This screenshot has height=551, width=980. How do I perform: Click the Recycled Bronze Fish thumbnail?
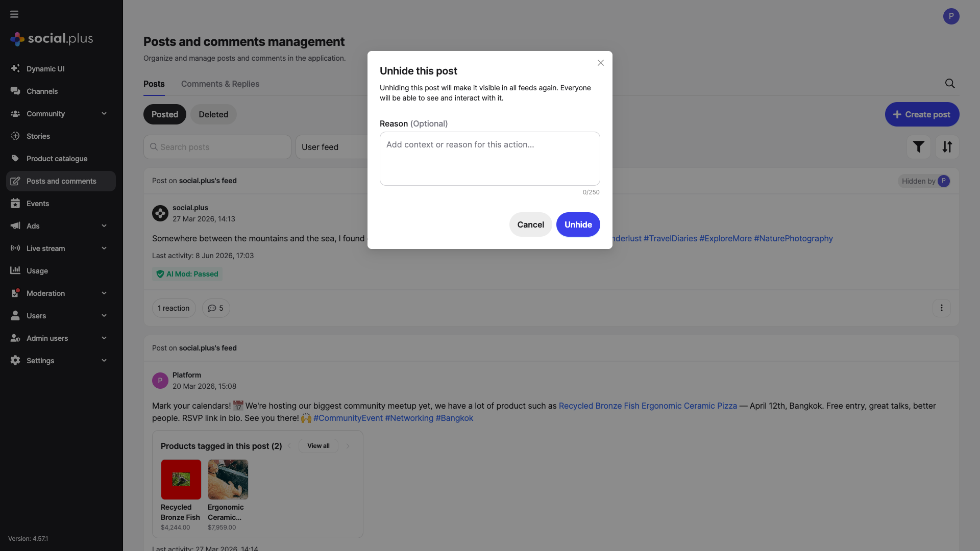(x=181, y=480)
